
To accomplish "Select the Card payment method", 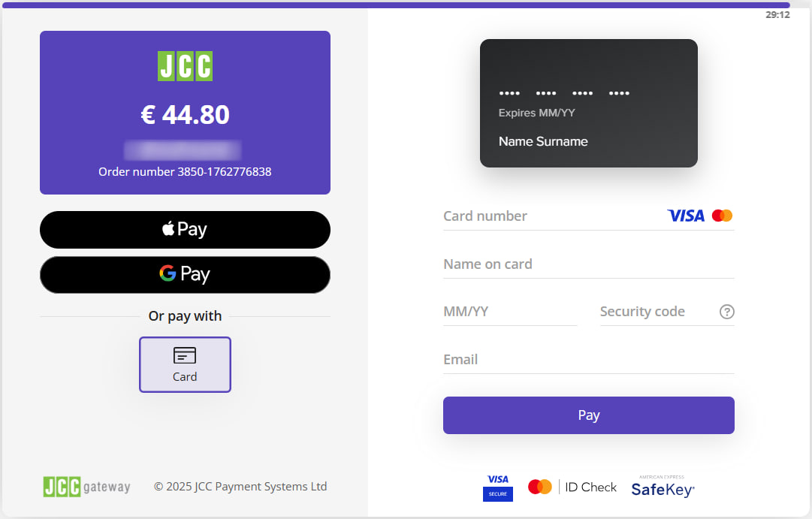I will click(x=185, y=364).
